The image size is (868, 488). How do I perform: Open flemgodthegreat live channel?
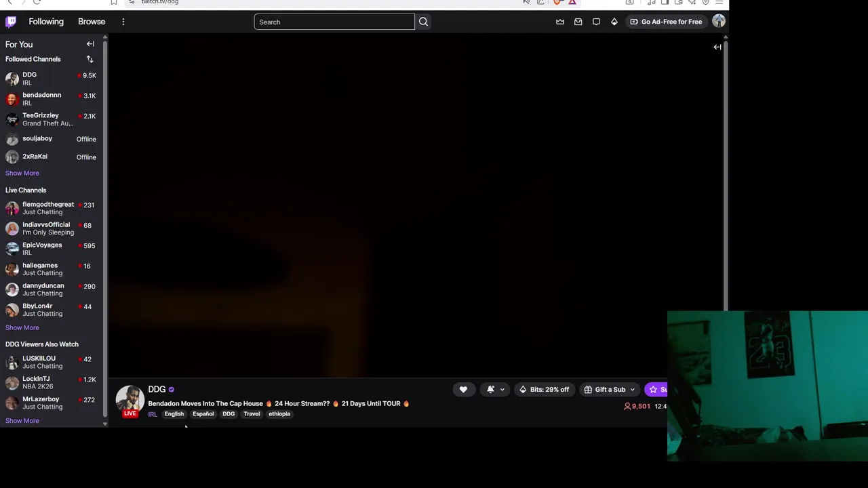click(52, 208)
